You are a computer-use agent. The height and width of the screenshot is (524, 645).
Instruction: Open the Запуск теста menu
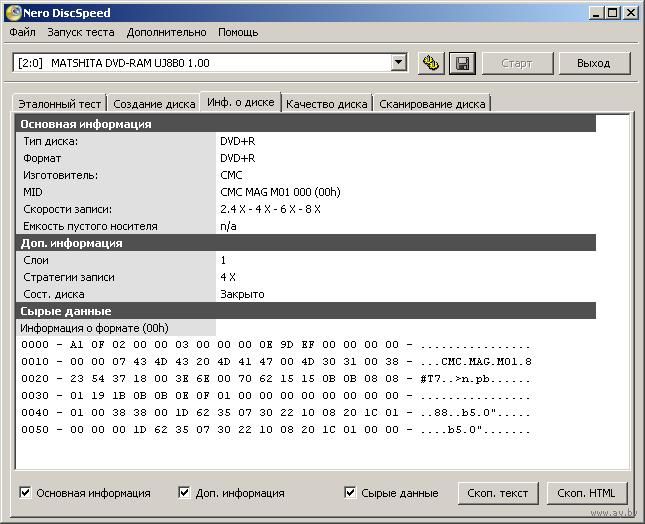click(x=81, y=32)
